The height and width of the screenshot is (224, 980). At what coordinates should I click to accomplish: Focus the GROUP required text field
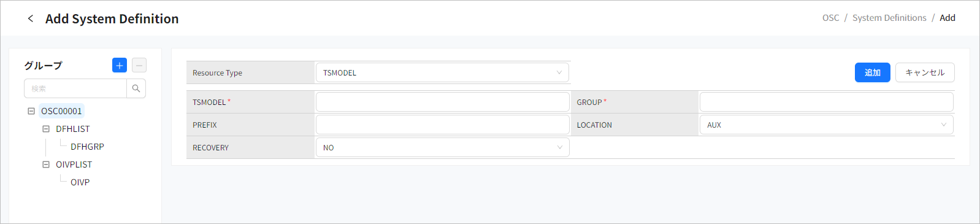[826, 102]
